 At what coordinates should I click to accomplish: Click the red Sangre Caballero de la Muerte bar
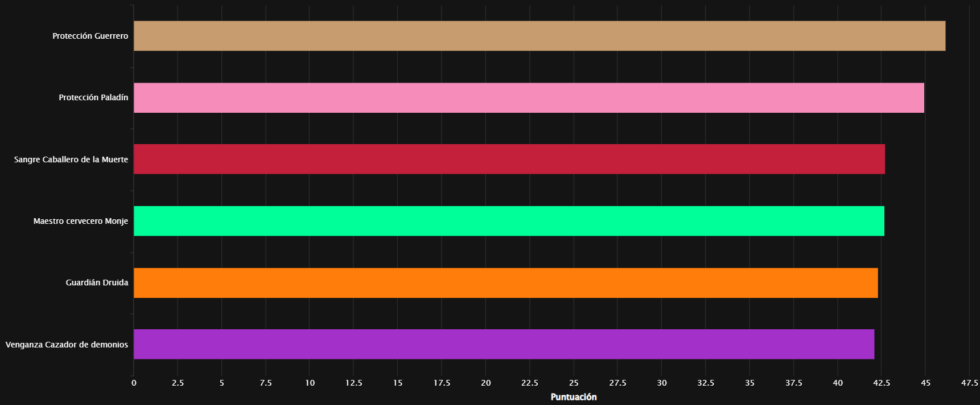pyautogui.click(x=509, y=159)
